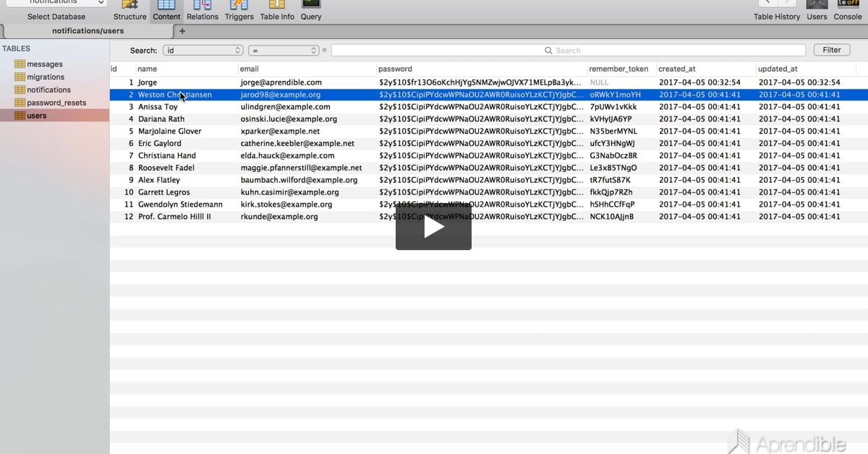
Task: Click the Filter button
Action: point(832,50)
